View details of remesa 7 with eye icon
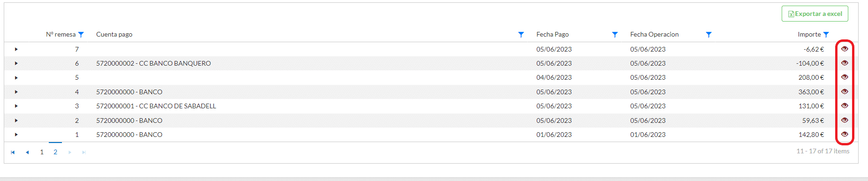 tap(845, 49)
